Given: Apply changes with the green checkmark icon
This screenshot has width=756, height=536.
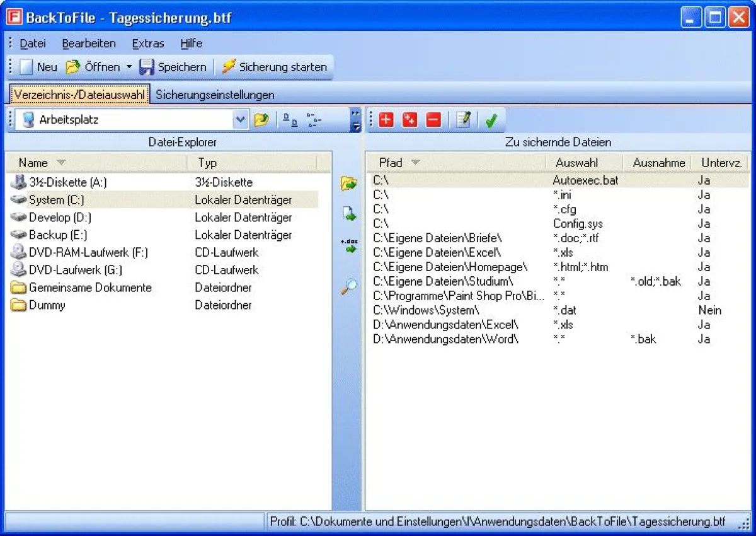Looking at the screenshot, I should click(x=492, y=119).
